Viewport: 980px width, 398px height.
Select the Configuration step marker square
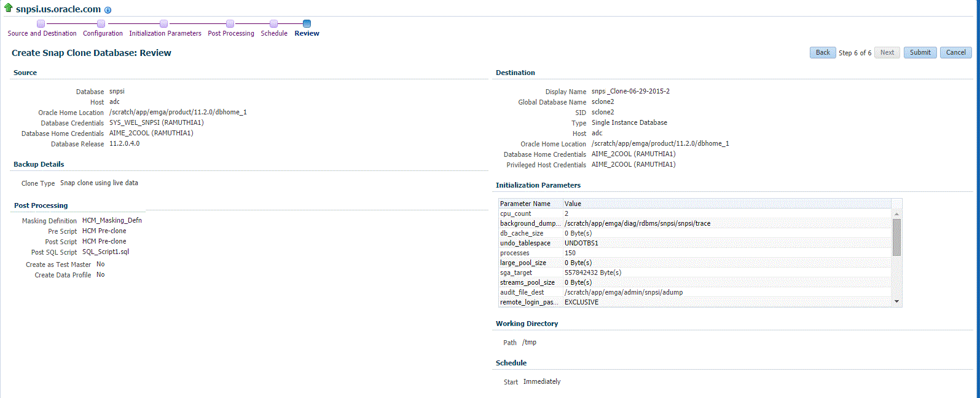[x=101, y=24]
